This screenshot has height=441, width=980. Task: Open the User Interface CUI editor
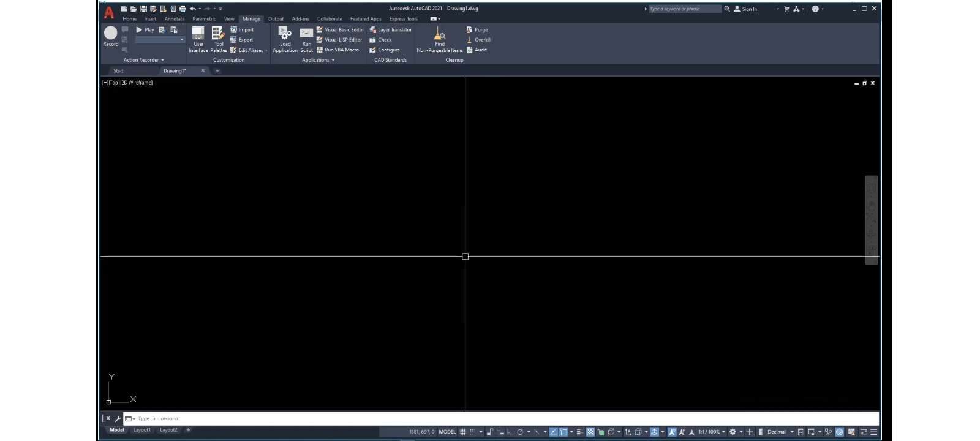(x=198, y=40)
